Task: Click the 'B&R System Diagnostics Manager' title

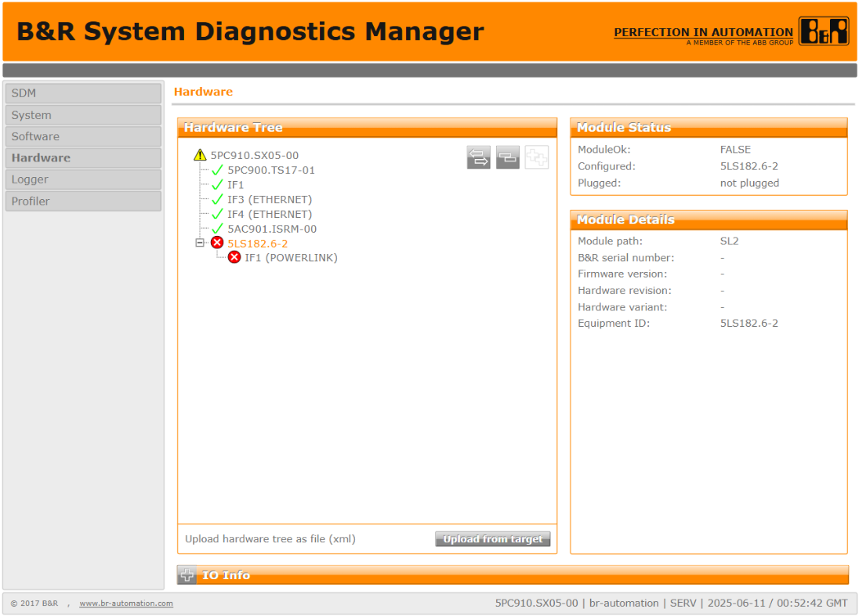Action: [x=250, y=31]
